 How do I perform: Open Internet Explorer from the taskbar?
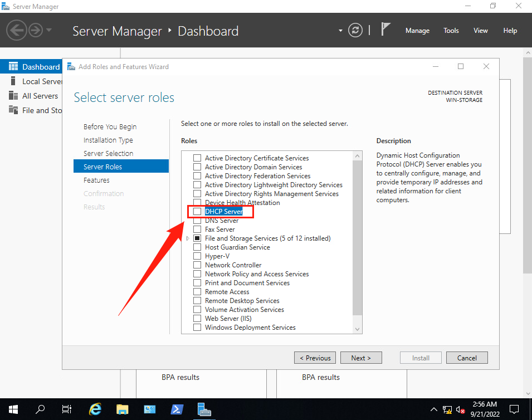click(x=95, y=409)
